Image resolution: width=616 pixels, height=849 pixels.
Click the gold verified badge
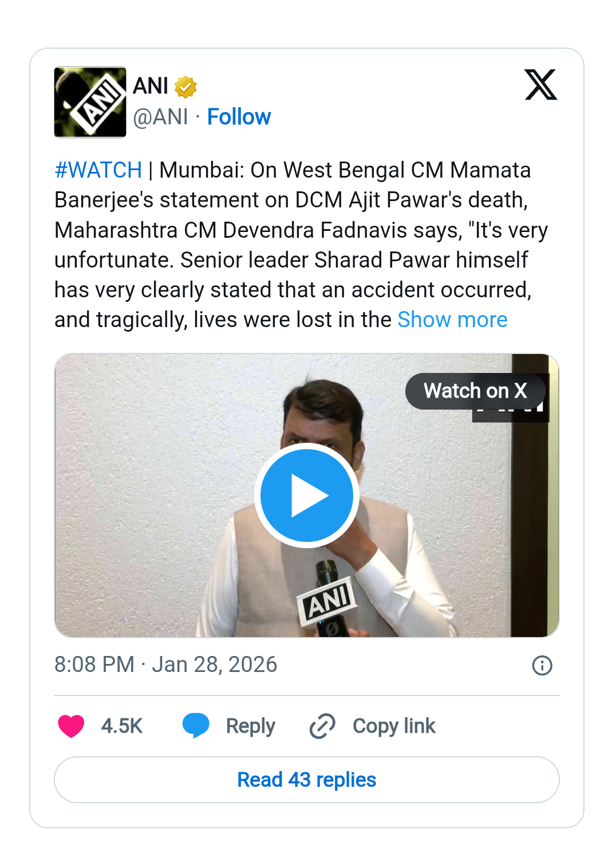(x=185, y=87)
